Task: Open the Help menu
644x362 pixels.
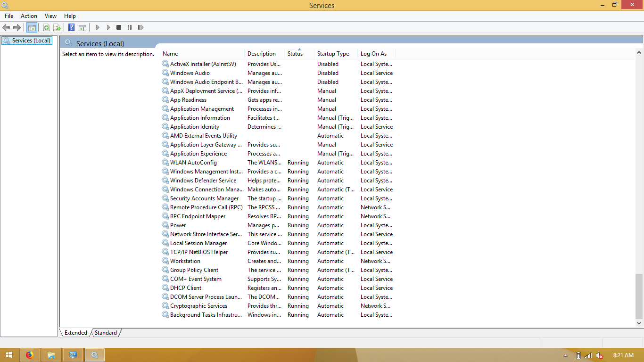Action: 70,16
